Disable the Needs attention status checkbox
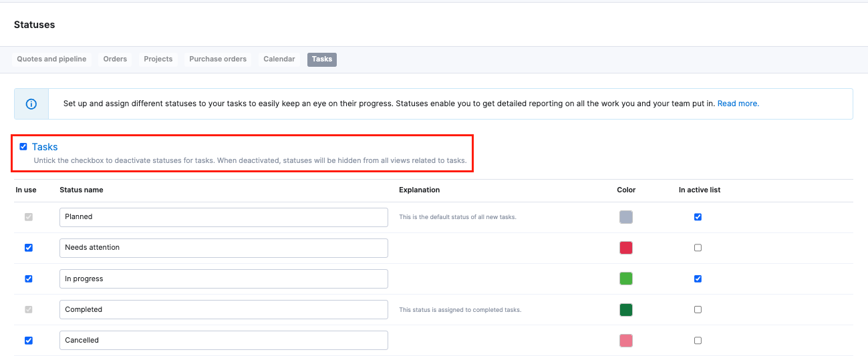This screenshot has height=356, width=868. point(29,248)
